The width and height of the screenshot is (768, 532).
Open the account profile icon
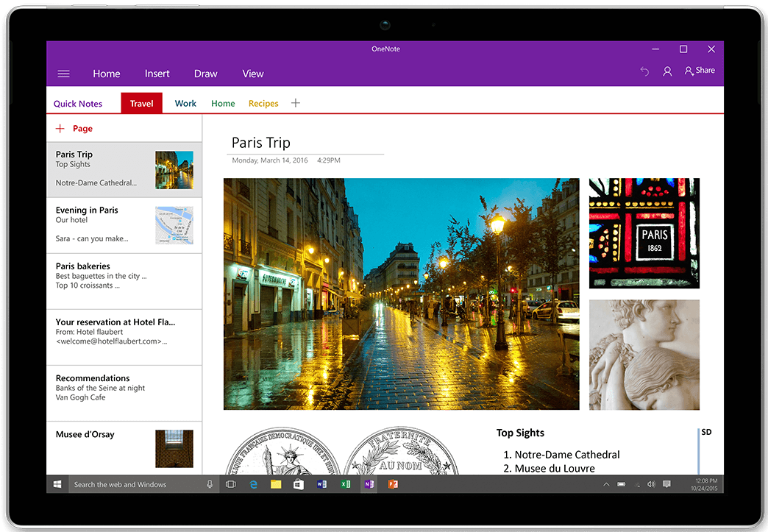pos(667,71)
